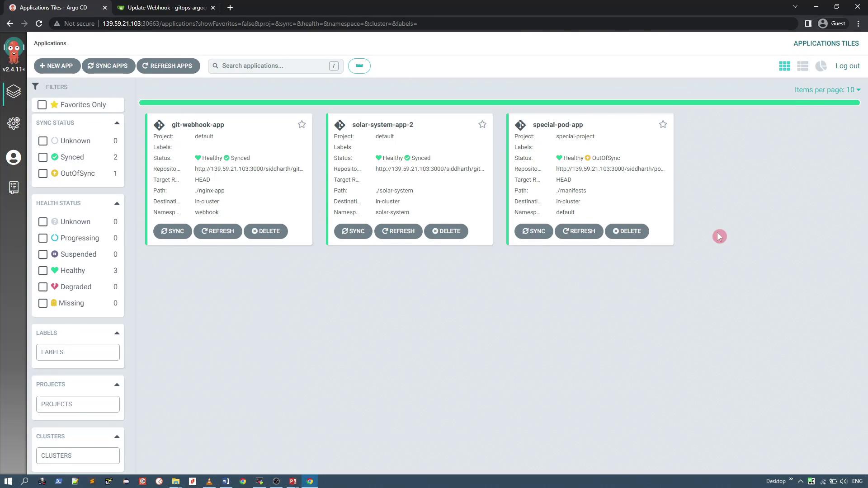Screen dimensions: 868x488
Task: Check the OutOfSync sync status filter
Action: pyautogui.click(x=43, y=174)
